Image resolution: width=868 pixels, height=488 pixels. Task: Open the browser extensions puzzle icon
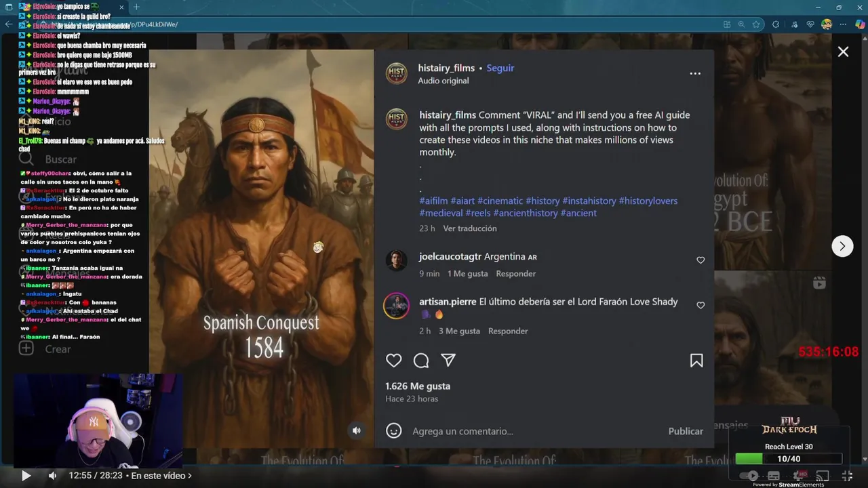coord(776,24)
